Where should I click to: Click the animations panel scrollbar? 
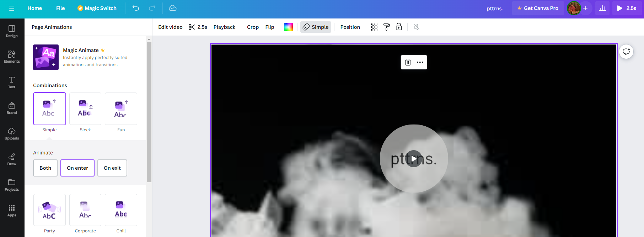pyautogui.click(x=149, y=112)
